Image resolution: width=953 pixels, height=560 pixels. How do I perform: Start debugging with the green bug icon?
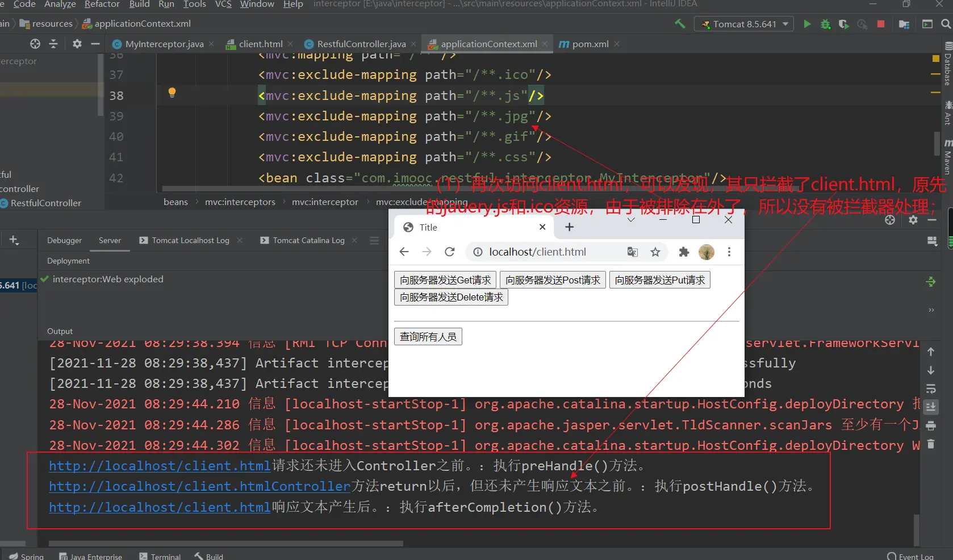(825, 24)
